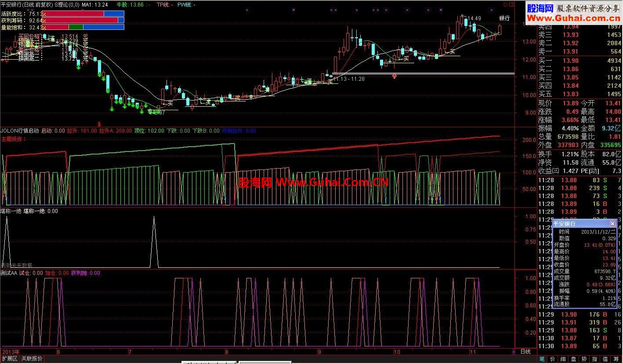Close the 平安银行 info popup

click(x=612, y=223)
